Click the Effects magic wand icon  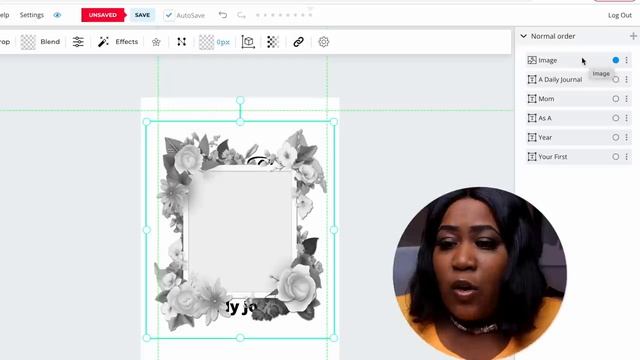(x=103, y=42)
